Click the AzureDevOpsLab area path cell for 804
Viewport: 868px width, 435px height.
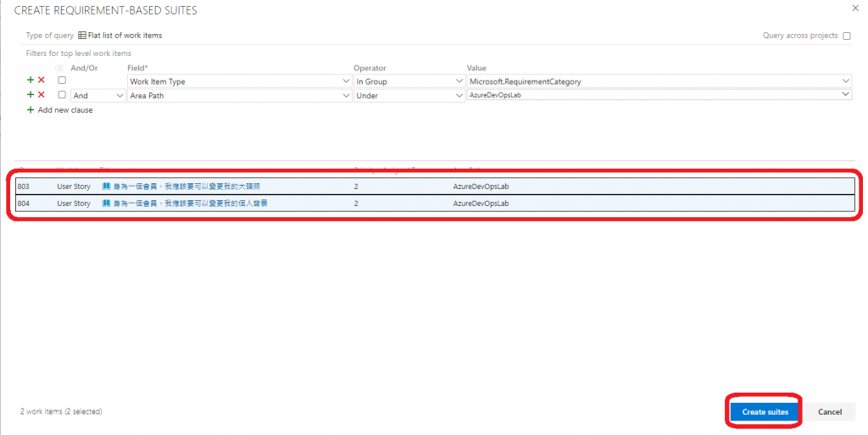pos(481,204)
